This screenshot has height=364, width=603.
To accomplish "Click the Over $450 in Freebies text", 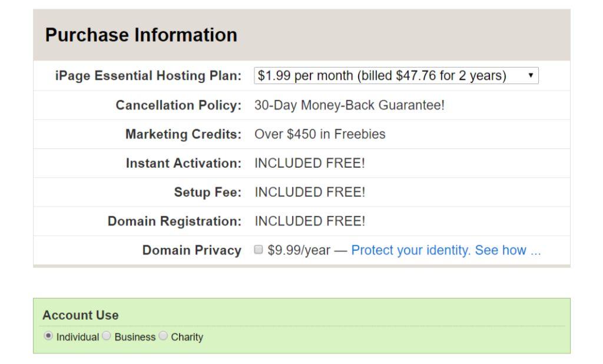I will [x=320, y=134].
